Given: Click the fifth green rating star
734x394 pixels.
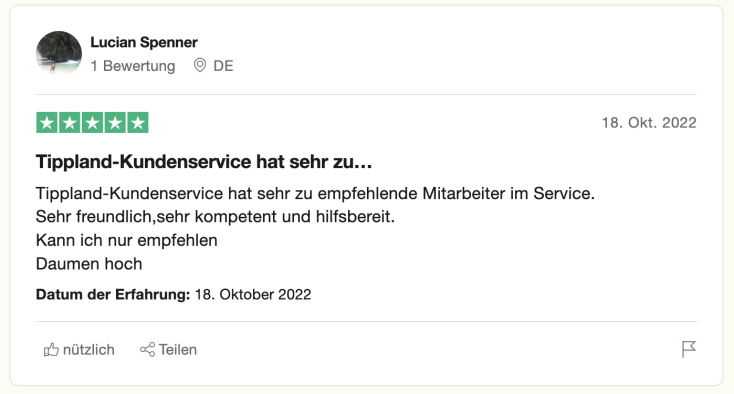Looking at the screenshot, I should [138, 123].
